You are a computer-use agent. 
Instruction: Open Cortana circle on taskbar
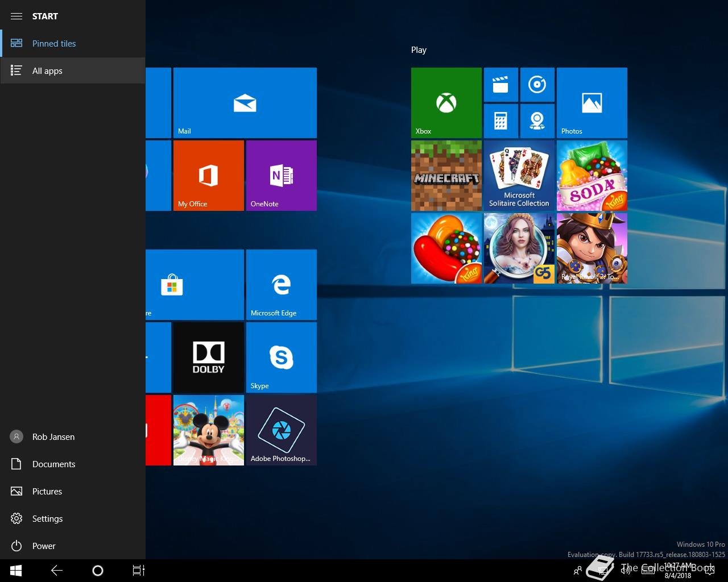(x=98, y=571)
